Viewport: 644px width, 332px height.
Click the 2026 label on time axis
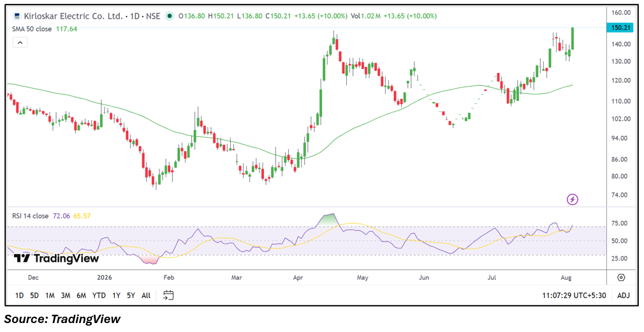pos(104,278)
